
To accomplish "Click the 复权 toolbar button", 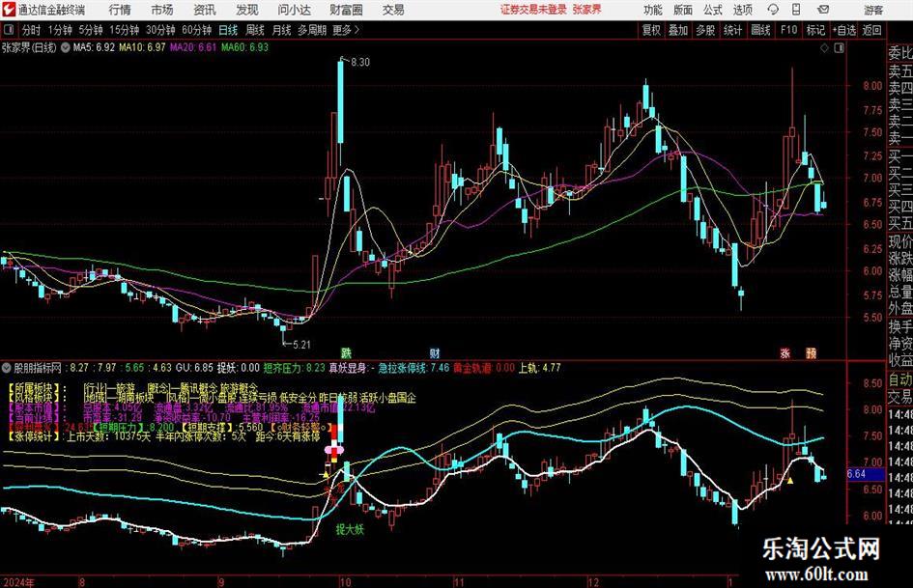I will [x=651, y=30].
